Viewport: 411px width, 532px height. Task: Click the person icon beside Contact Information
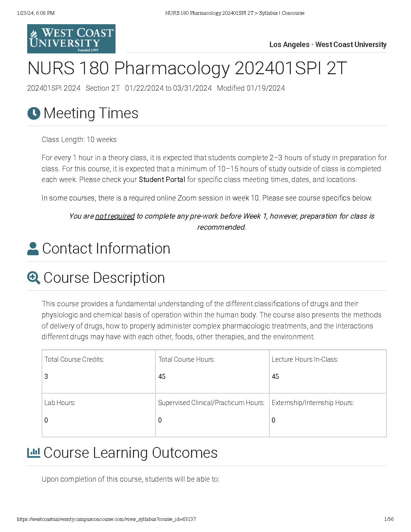[x=33, y=249]
